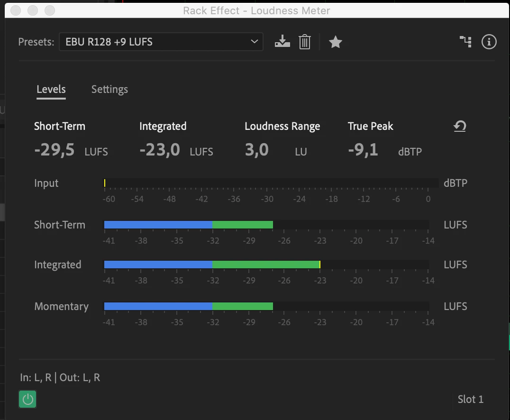Minimize the Loudness Meter window
The width and height of the screenshot is (510, 420).
click(x=33, y=10)
